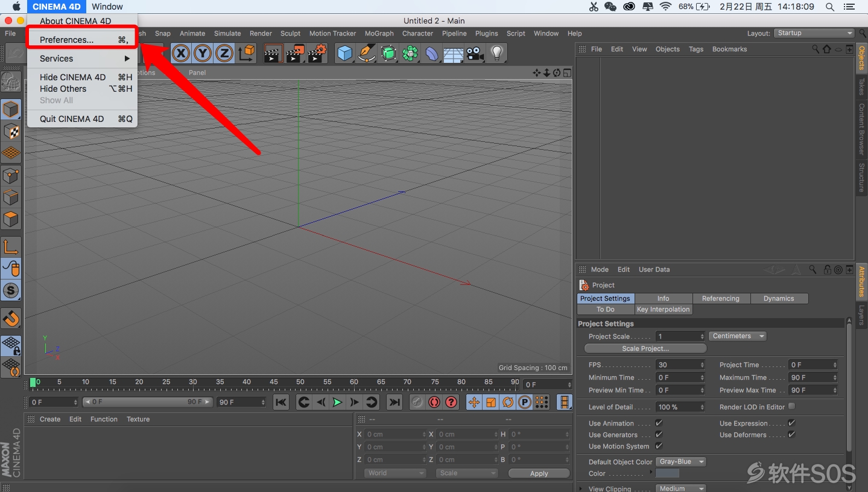Choose Quit CINEMA 4D menu item

click(82, 119)
